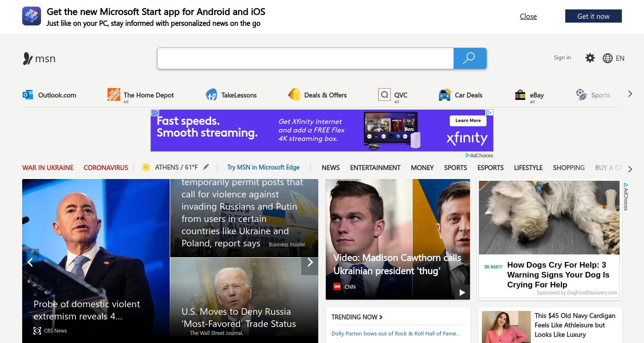Open the SPORTS tab
The width and height of the screenshot is (644, 343).
click(455, 167)
